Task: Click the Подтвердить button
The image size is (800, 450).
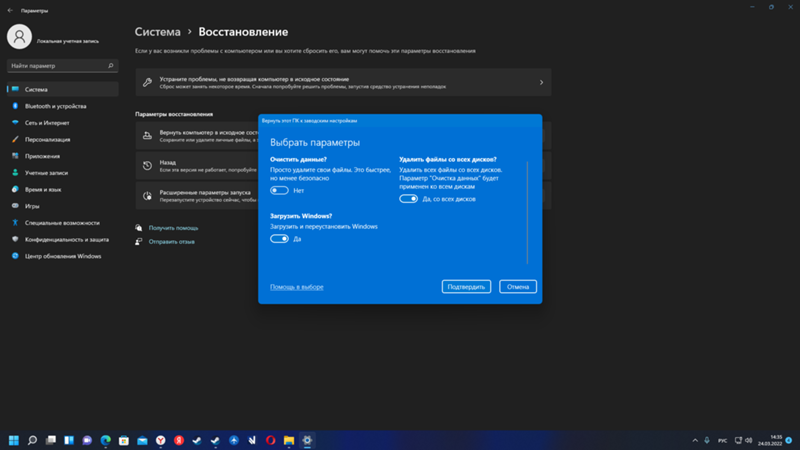Action: click(466, 287)
